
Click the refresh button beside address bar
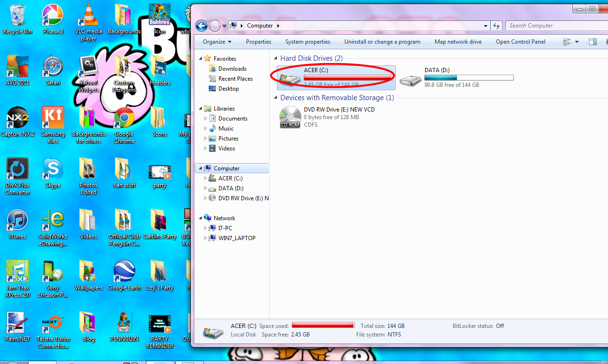[x=496, y=26]
